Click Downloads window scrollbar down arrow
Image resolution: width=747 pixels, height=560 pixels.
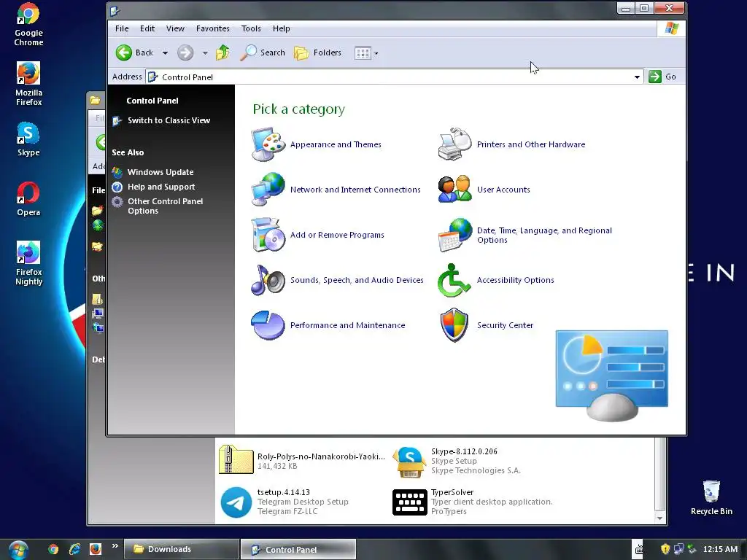click(x=659, y=518)
